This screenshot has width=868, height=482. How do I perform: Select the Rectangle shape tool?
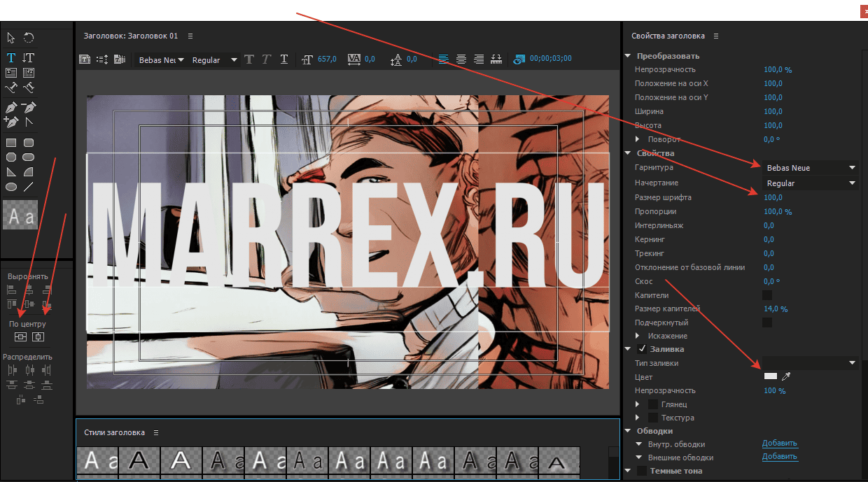[x=11, y=143]
